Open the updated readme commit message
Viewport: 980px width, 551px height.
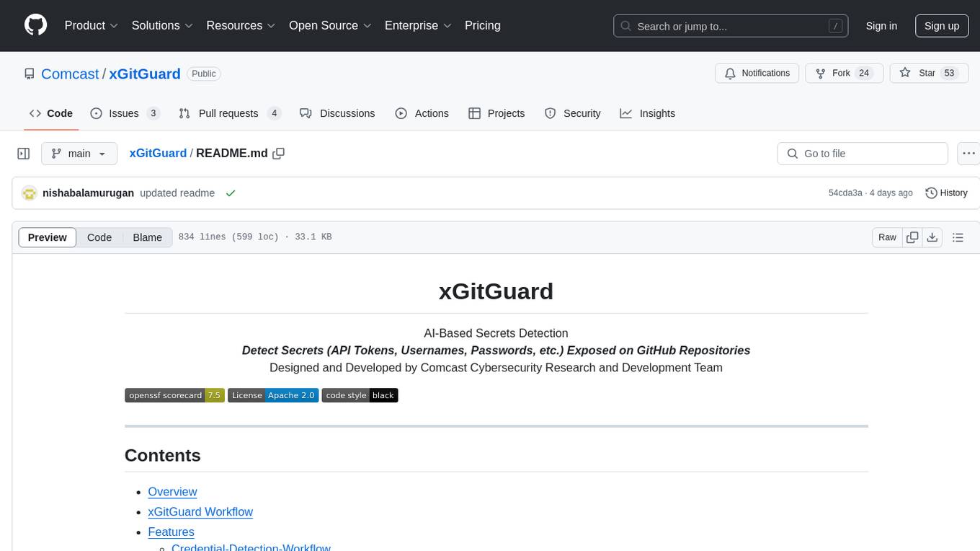pyautogui.click(x=177, y=193)
